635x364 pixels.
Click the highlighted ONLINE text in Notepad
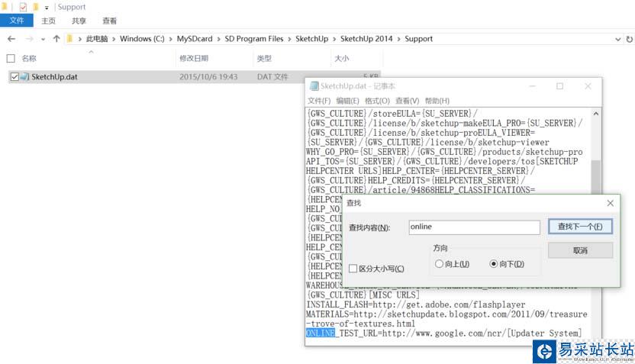pos(321,333)
